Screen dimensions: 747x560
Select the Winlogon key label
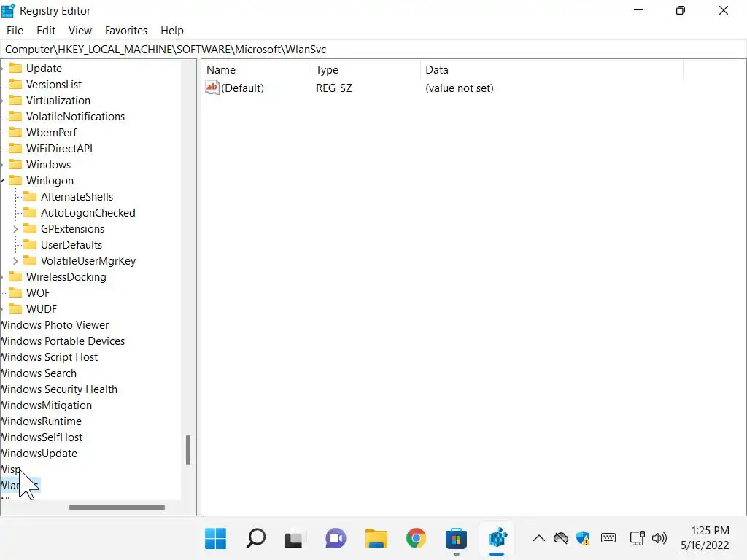pyautogui.click(x=50, y=181)
